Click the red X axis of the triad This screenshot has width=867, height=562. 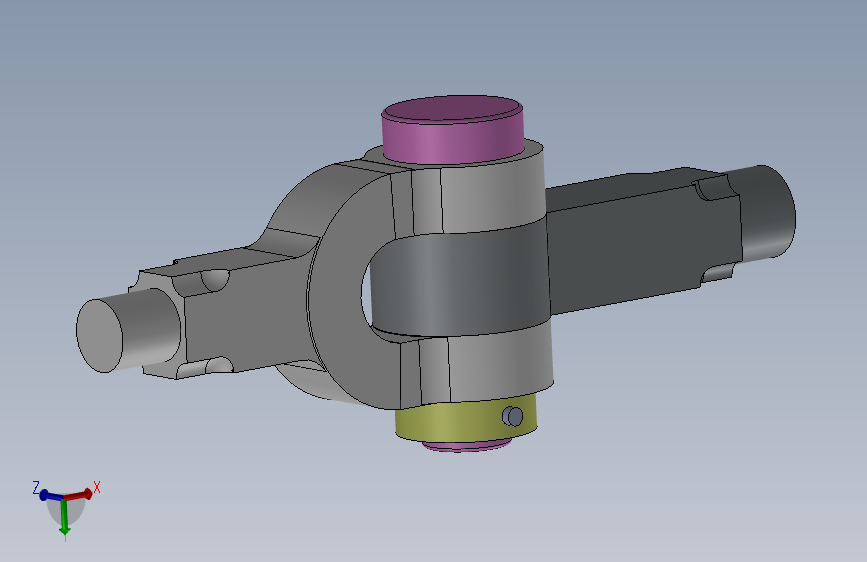78,494
